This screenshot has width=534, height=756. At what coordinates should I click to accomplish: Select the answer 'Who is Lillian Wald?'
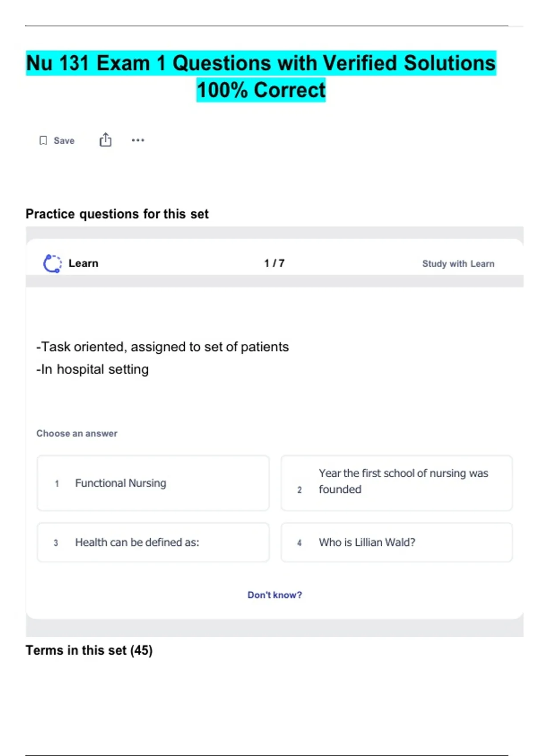pos(396,543)
